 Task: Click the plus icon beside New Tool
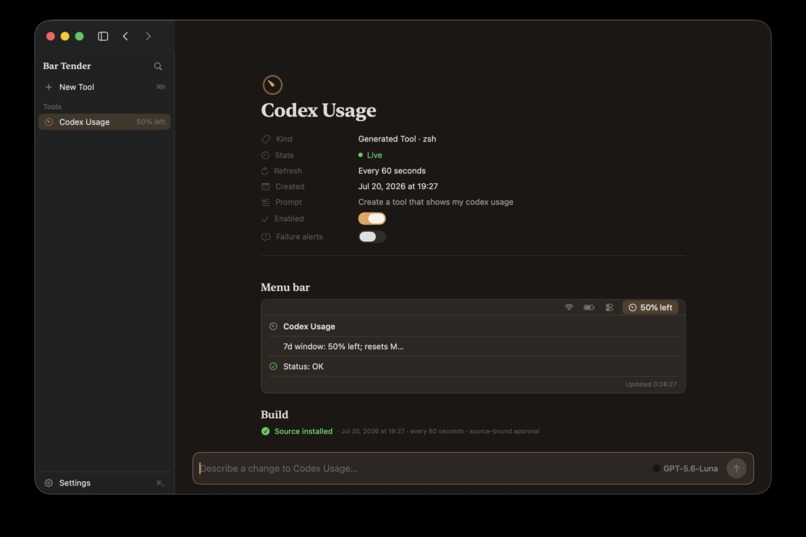48,87
